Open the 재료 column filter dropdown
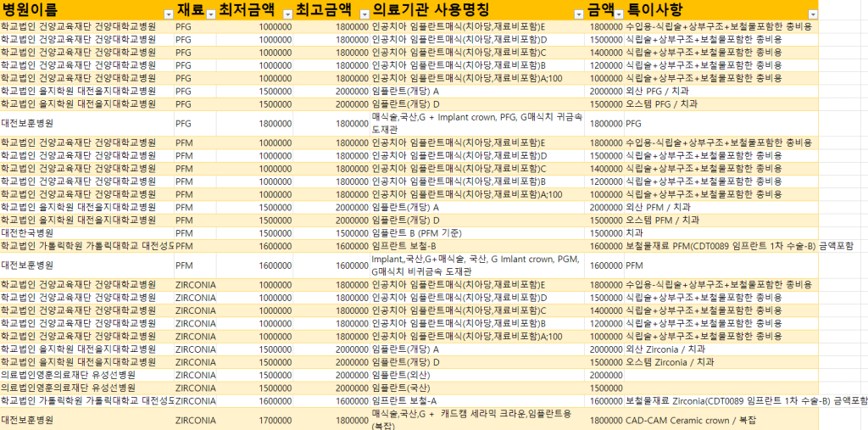Image resolution: width=868 pixels, height=430 pixels. (x=210, y=15)
